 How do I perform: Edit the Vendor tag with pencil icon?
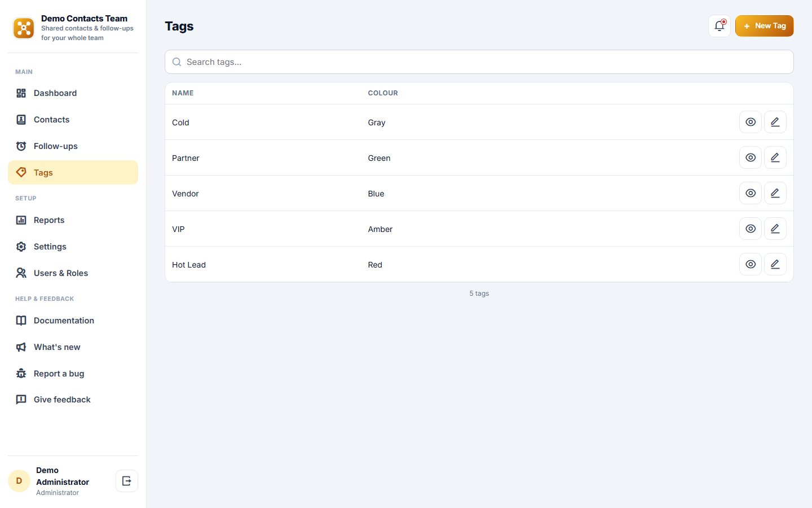tap(775, 193)
